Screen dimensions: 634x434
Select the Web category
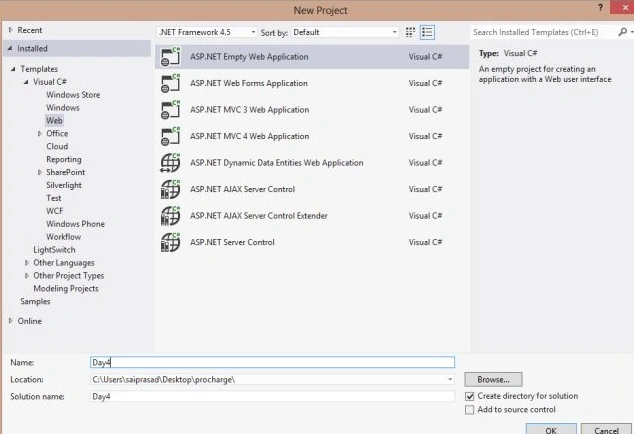point(54,121)
